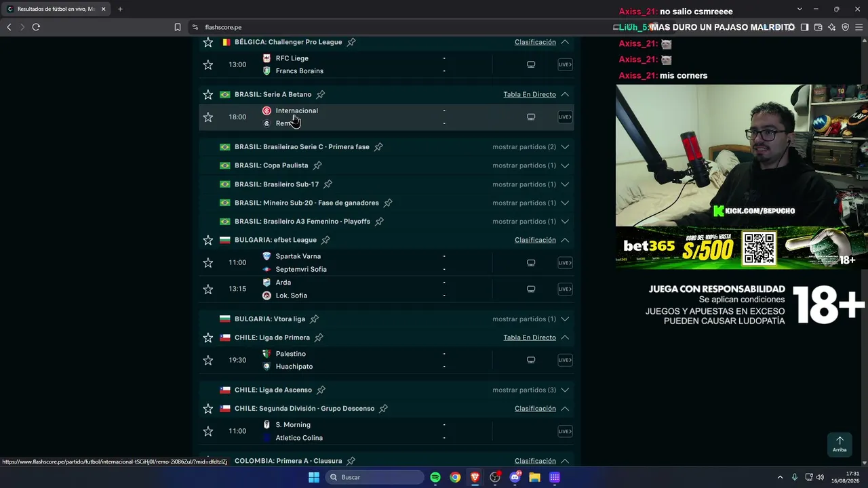
Task: Open Clasificación for Bulgaria efbet League
Action: click(x=535, y=240)
